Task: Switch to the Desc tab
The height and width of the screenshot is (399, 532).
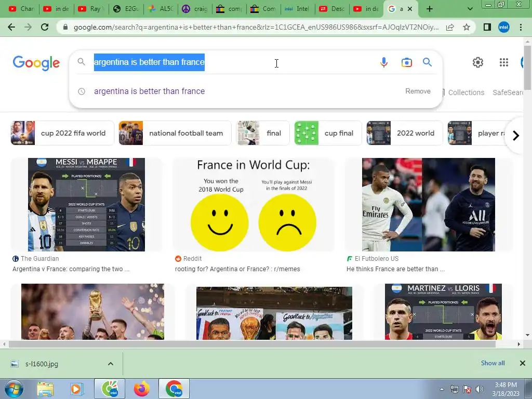Action: 332,9
